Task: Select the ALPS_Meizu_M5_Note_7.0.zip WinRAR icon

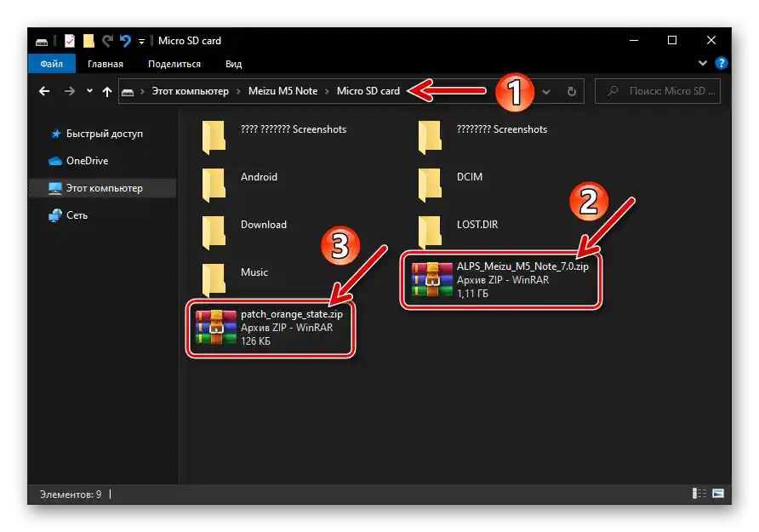Action: [x=432, y=280]
